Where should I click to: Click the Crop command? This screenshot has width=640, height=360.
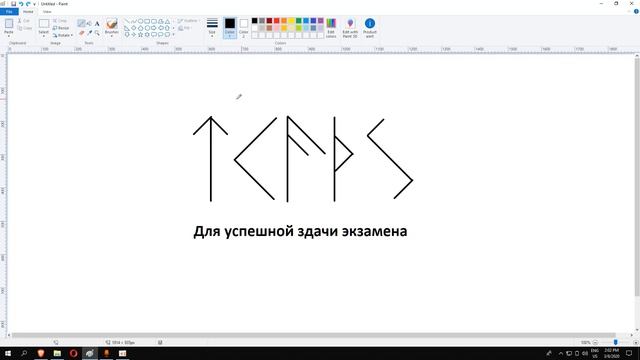60,20
